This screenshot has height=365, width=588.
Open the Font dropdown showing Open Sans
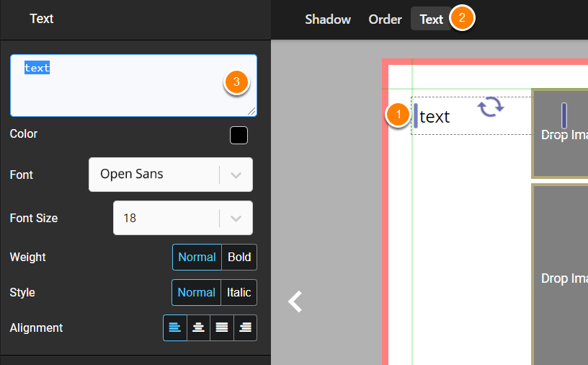(x=171, y=175)
